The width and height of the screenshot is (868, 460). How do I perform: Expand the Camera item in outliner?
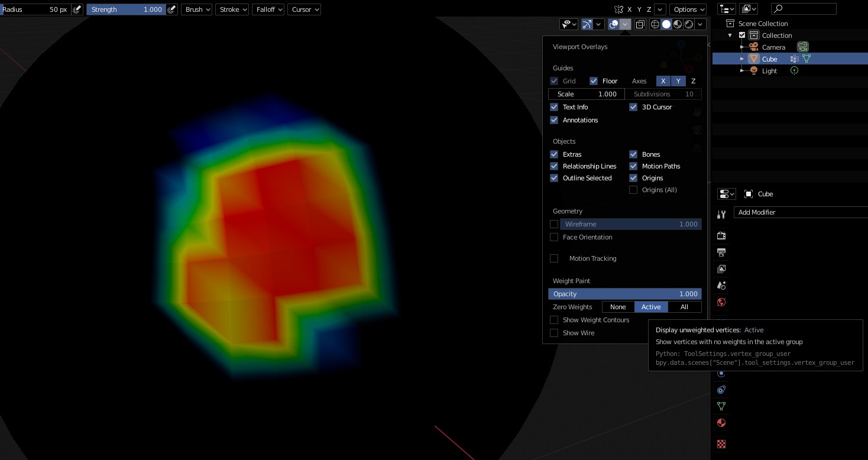point(742,47)
